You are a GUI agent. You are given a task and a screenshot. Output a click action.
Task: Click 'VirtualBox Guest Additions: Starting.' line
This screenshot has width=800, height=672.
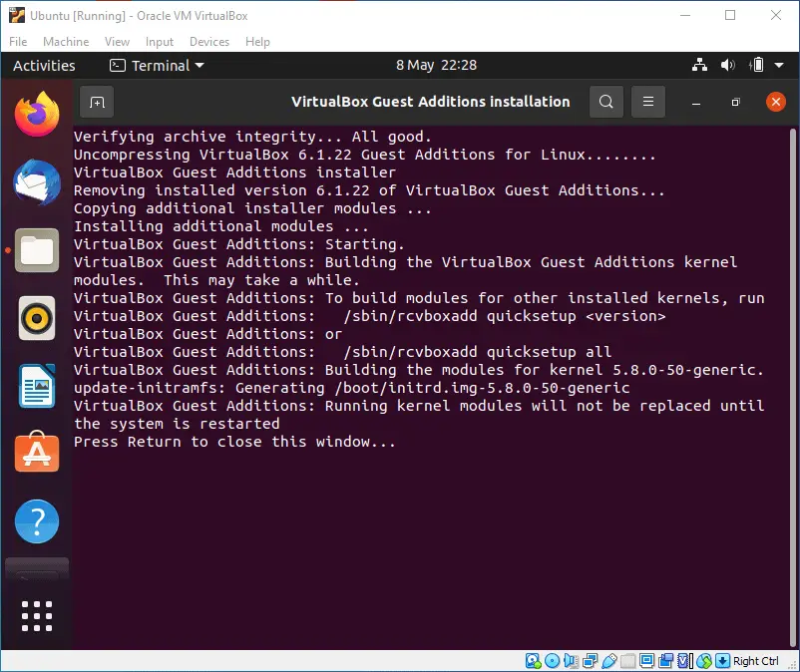pyautogui.click(x=238, y=244)
